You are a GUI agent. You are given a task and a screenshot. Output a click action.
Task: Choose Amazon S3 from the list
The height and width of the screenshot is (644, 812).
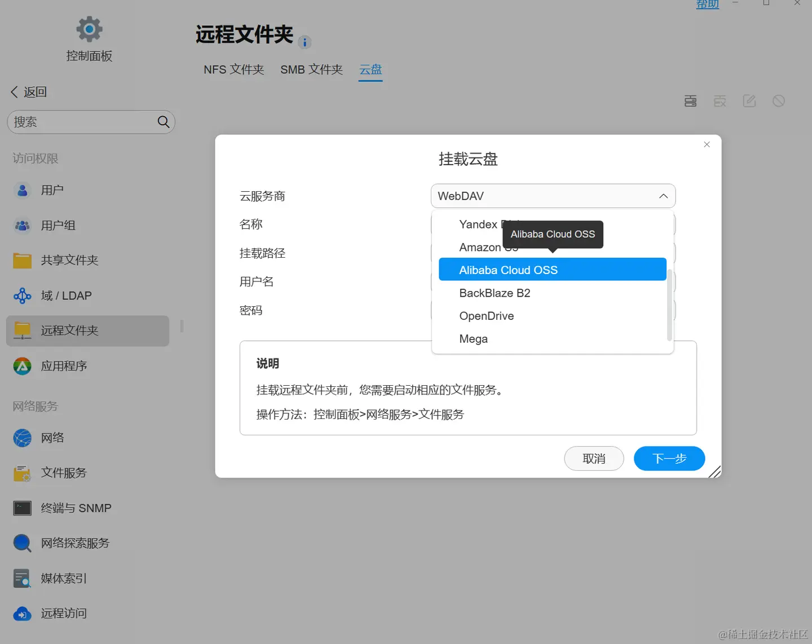tap(553, 247)
